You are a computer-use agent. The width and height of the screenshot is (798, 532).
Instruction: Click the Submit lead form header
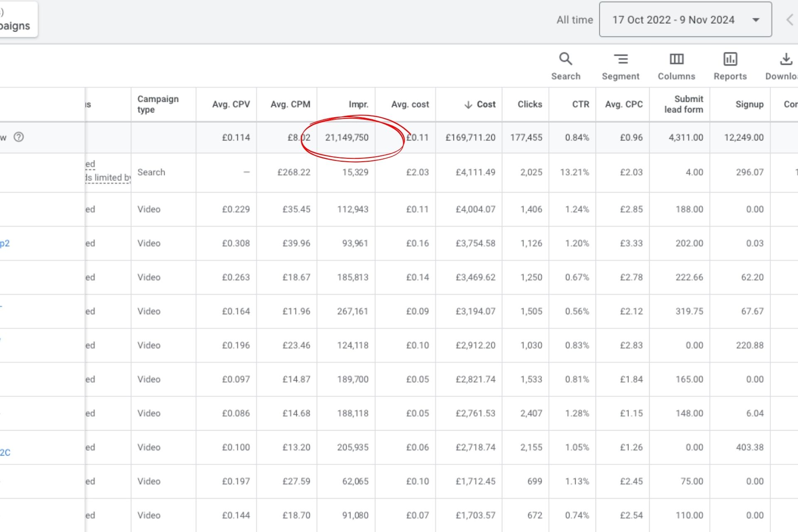point(684,104)
